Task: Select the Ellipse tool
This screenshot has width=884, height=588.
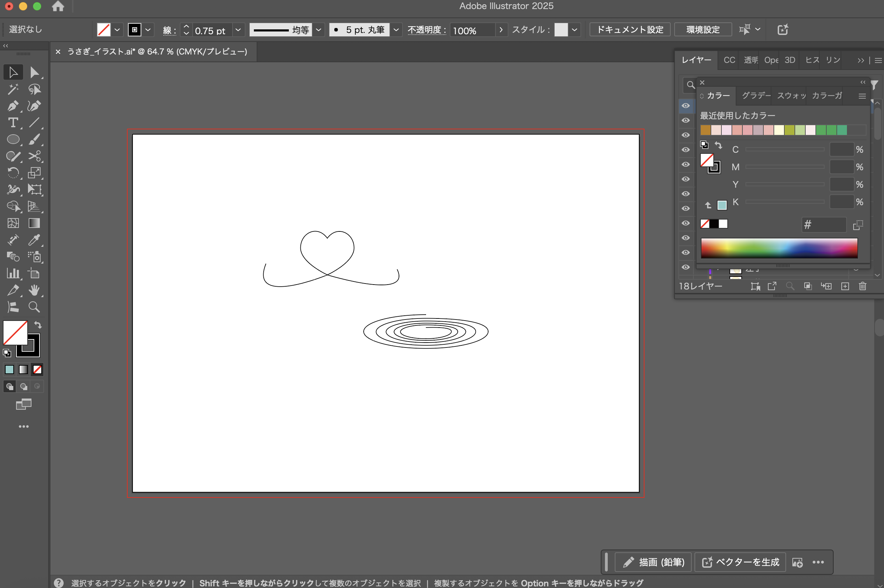Action: [x=13, y=139]
